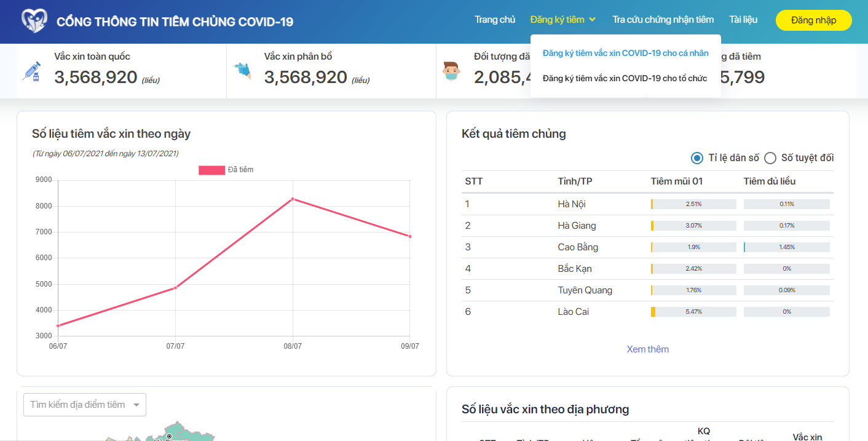Image resolution: width=868 pixels, height=441 pixels.
Task: Select the Số tuyệt đối radio button
Action: [x=770, y=158]
